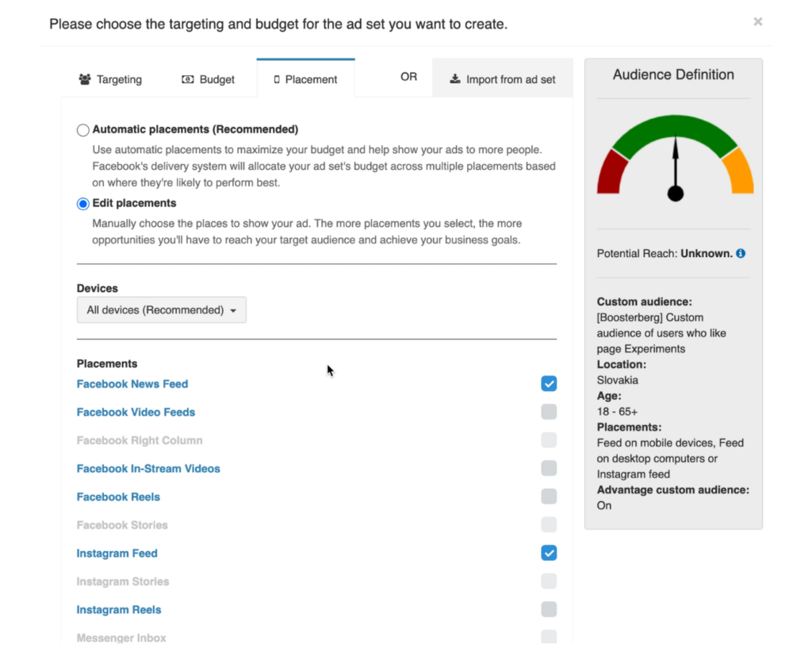Check the Instagram Reels checkbox
This screenshot has width=812, height=652.
549,609
